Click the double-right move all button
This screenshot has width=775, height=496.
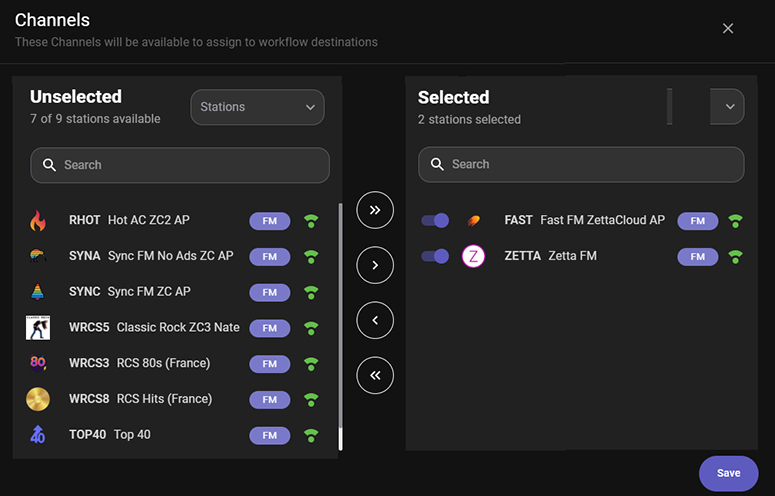[375, 210]
